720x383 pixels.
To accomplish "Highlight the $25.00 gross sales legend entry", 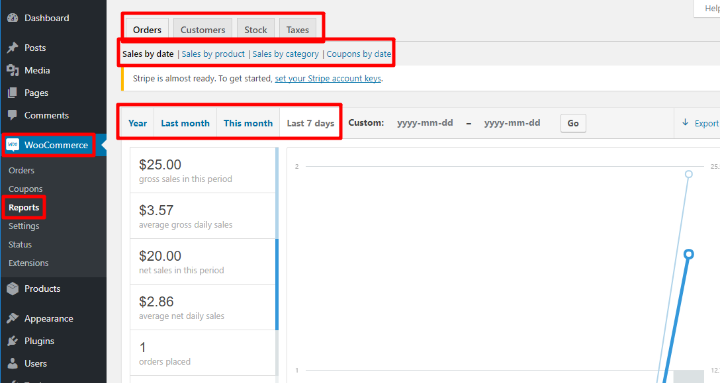I will tap(204, 170).
